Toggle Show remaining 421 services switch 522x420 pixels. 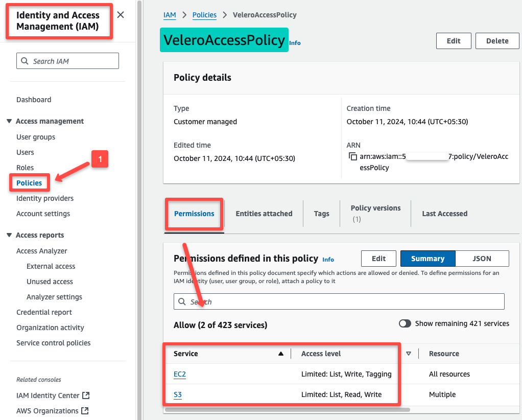coord(405,323)
